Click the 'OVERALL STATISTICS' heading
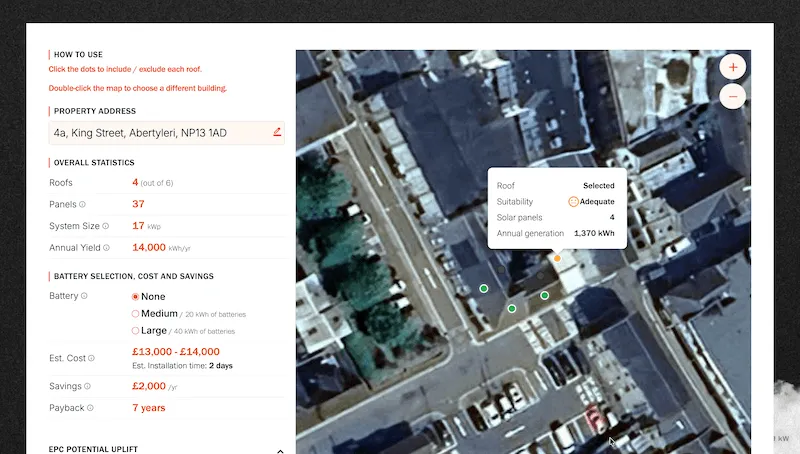Viewport: 800px width, 454px height. [x=94, y=163]
